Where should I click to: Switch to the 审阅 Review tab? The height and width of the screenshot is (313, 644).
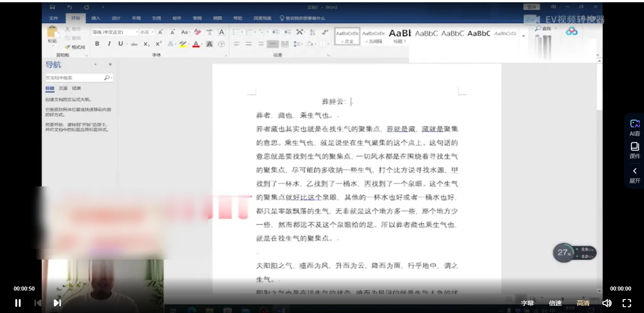coord(197,18)
